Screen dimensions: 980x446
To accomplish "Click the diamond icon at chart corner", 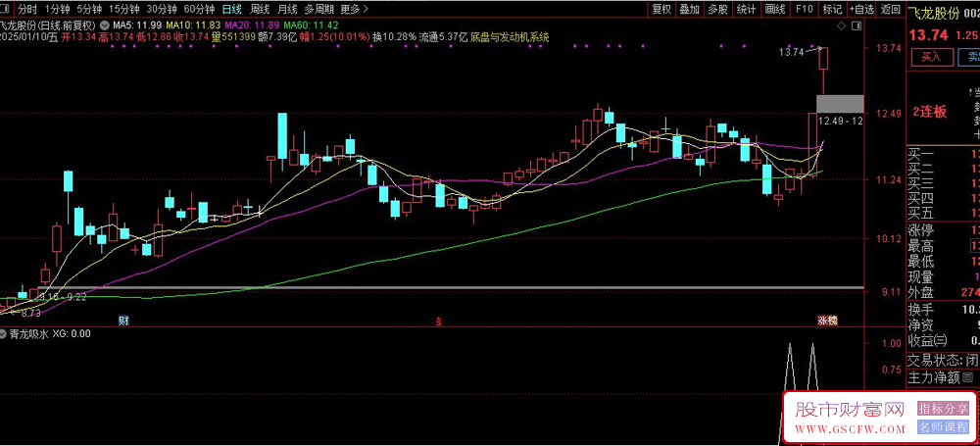I will [x=842, y=25].
